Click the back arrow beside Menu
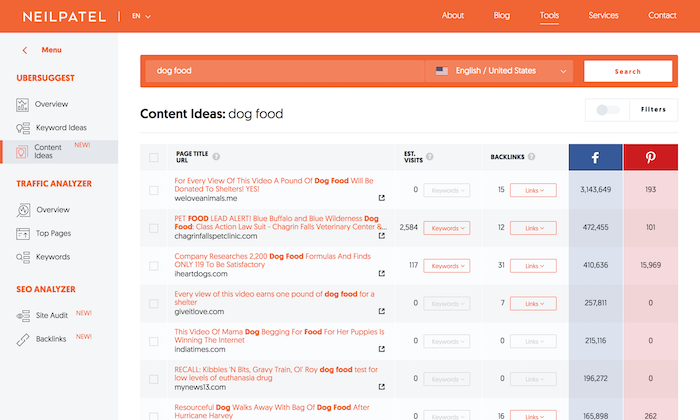Image resolution: width=700 pixels, height=420 pixels. pyautogui.click(x=25, y=50)
